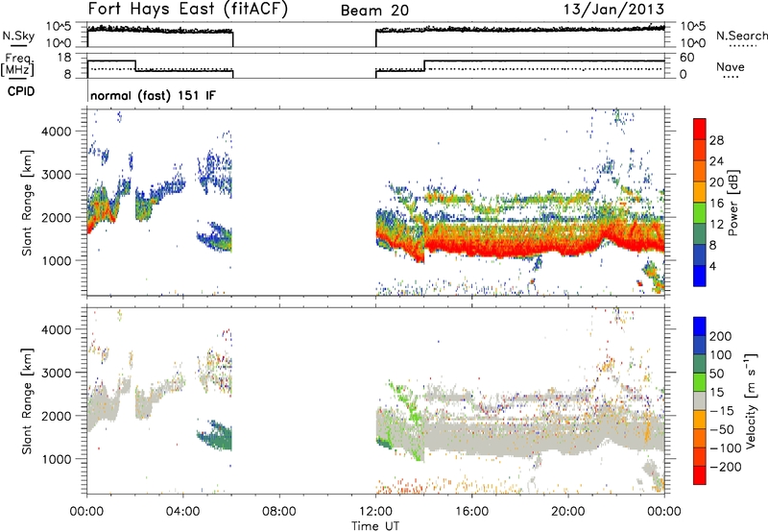Image resolution: width=768 pixels, height=532 pixels.
Task: Click the '4000' tick of power panel
Action: [x=56, y=132]
